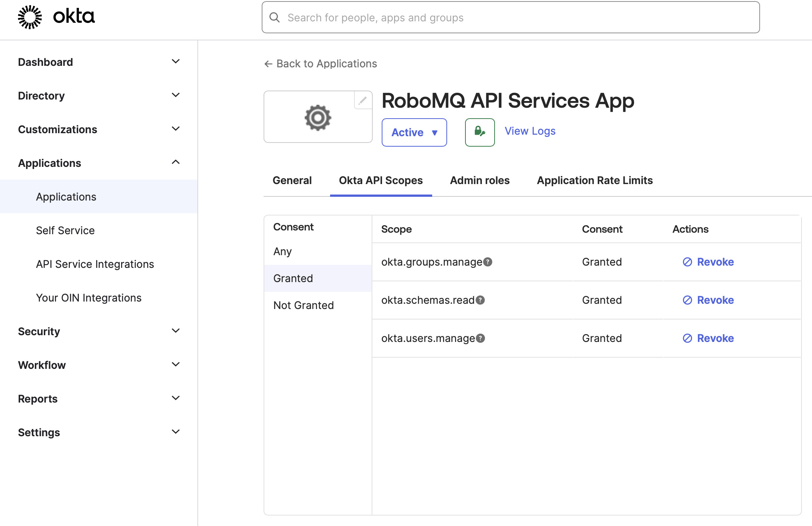Click the okta.schemas.read scope text
Screen dimensions: 812x526
[428, 300]
